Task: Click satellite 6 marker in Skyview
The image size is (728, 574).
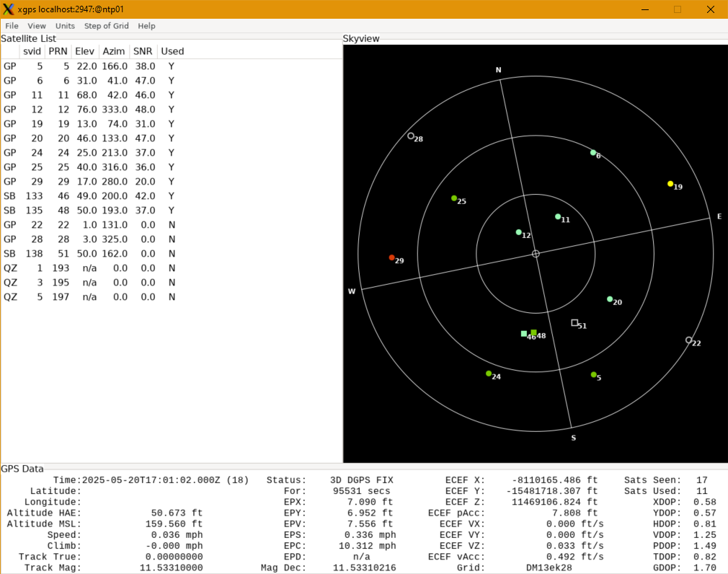Action: click(593, 152)
